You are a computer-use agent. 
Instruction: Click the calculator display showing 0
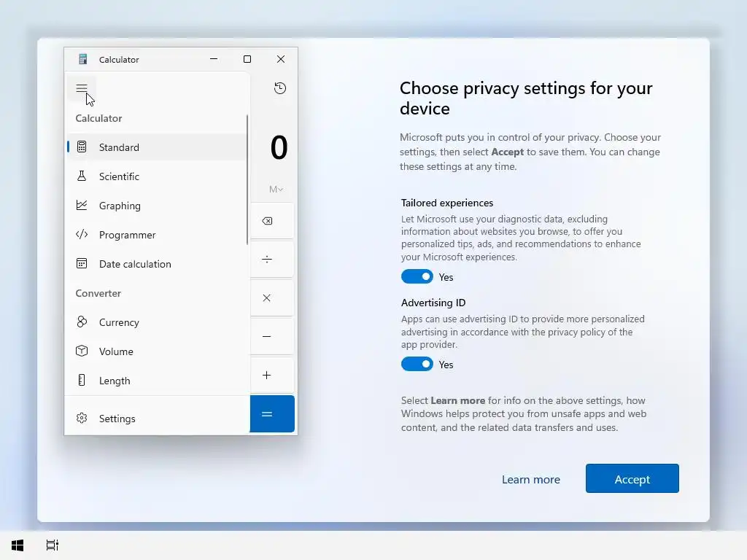[x=279, y=147]
